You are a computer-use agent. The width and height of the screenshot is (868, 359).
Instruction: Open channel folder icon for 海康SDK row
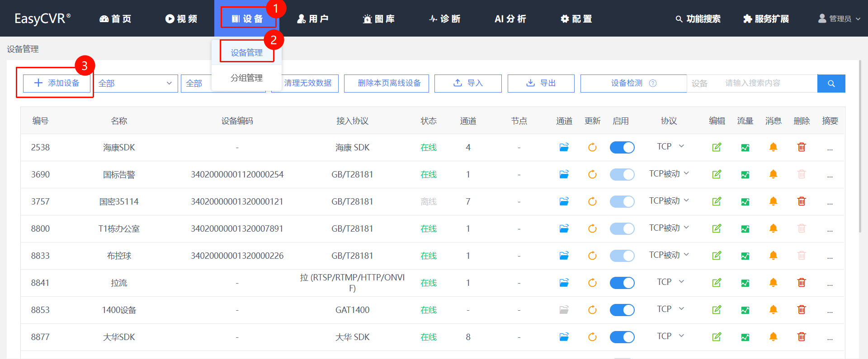(564, 147)
